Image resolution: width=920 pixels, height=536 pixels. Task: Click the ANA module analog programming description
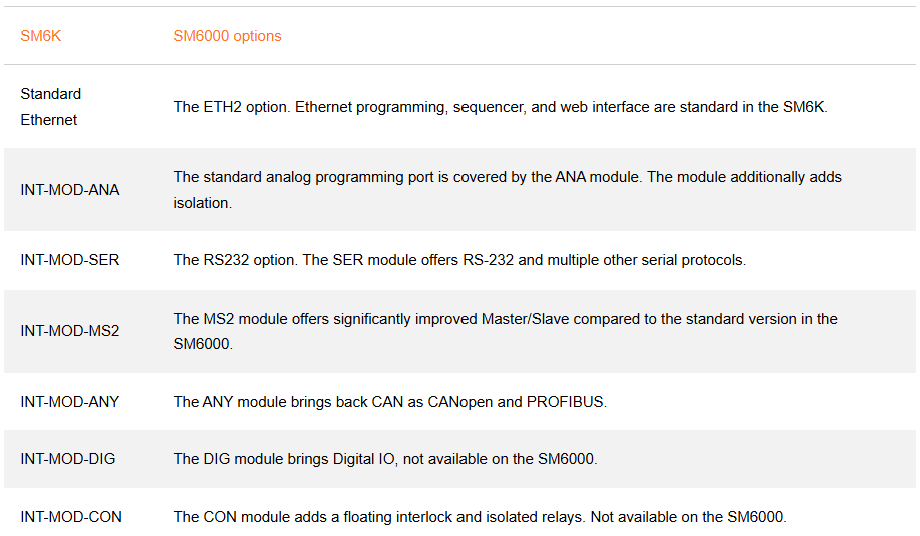[x=507, y=177]
